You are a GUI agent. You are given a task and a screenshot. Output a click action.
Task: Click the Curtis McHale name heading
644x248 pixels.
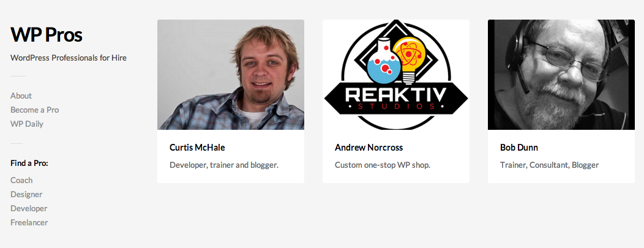(x=197, y=148)
